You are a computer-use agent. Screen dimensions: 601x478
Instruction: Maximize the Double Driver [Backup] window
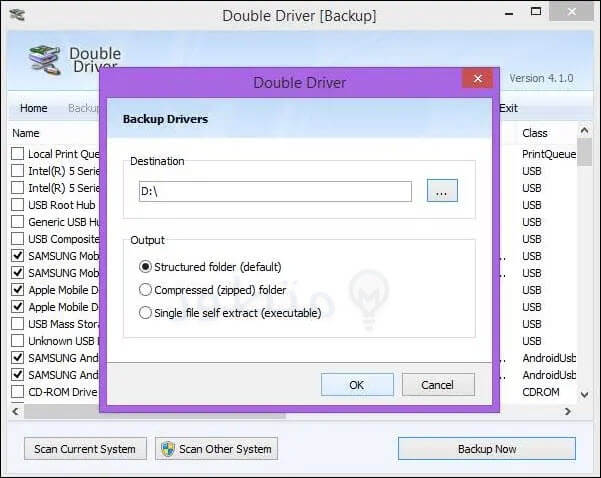[x=536, y=12]
